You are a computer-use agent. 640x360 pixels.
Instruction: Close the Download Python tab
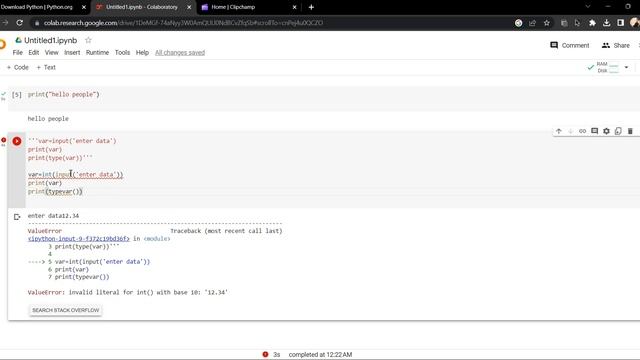click(84, 7)
